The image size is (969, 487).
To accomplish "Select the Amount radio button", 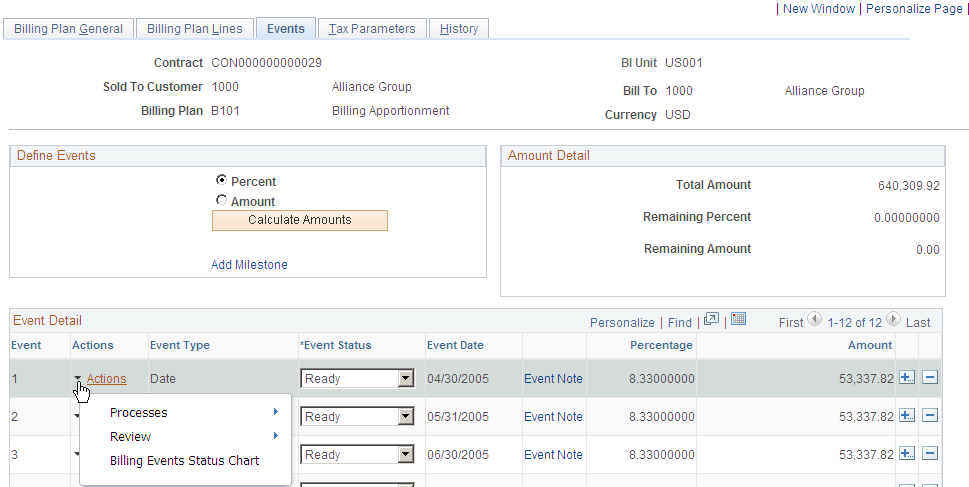I will click(221, 200).
